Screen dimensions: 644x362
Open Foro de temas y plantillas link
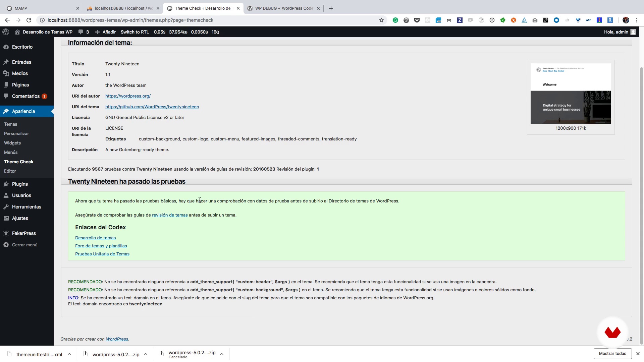coord(101,246)
